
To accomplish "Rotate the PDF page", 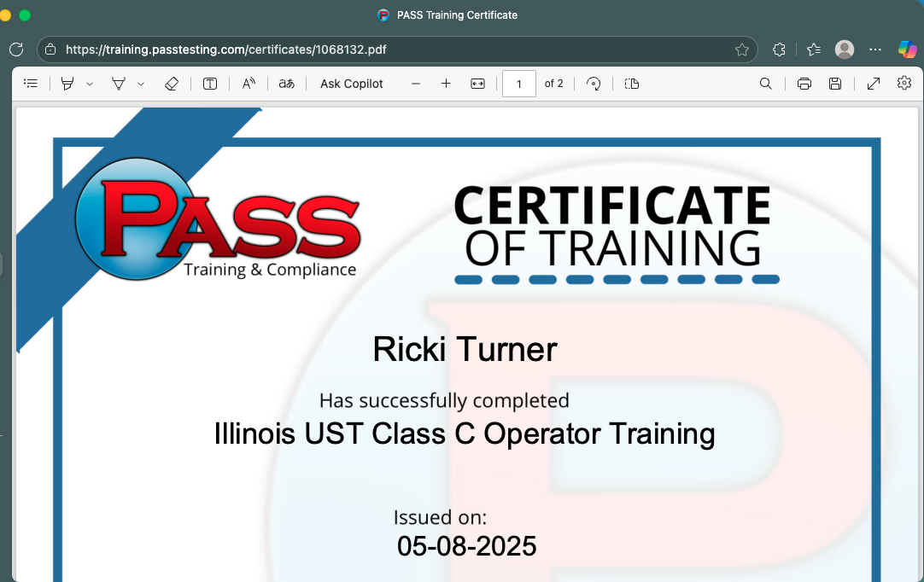I will coord(594,84).
